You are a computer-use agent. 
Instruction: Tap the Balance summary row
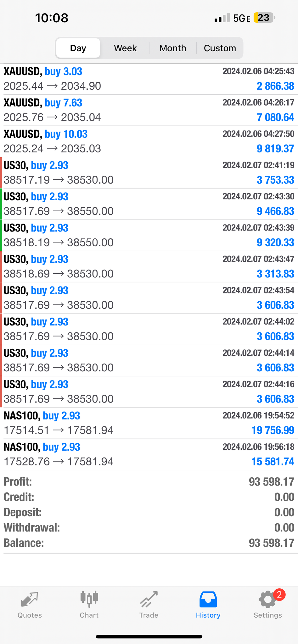(149, 543)
